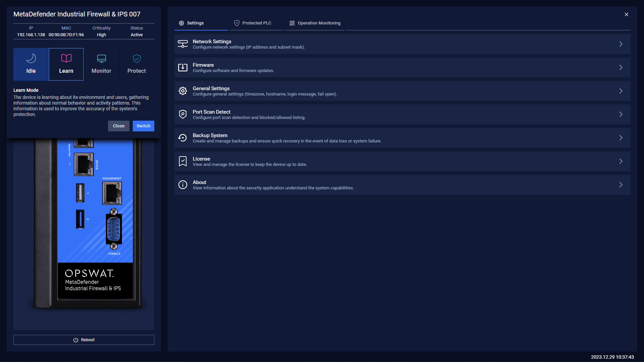Viewport: 644px width, 362px height.
Task: Click the Backup System restore icon
Action: 183,138
